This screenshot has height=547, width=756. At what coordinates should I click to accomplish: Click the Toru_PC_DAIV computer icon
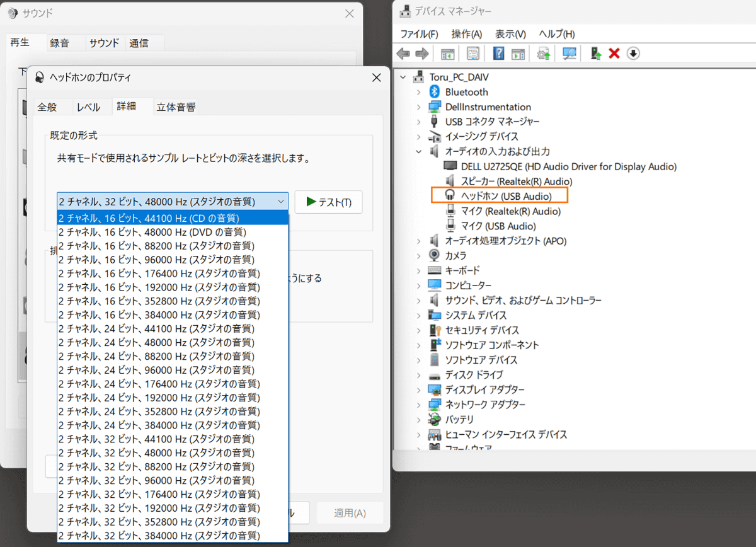418,77
